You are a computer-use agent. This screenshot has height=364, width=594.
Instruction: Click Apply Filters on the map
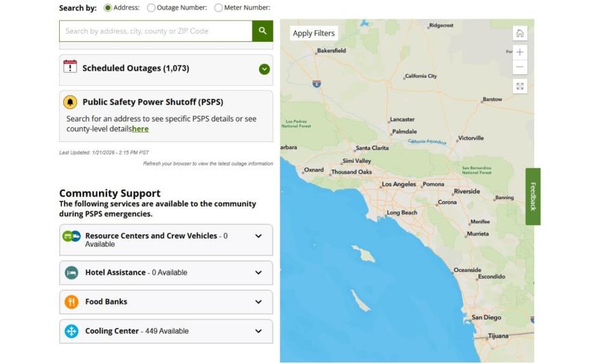pos(314,34)
